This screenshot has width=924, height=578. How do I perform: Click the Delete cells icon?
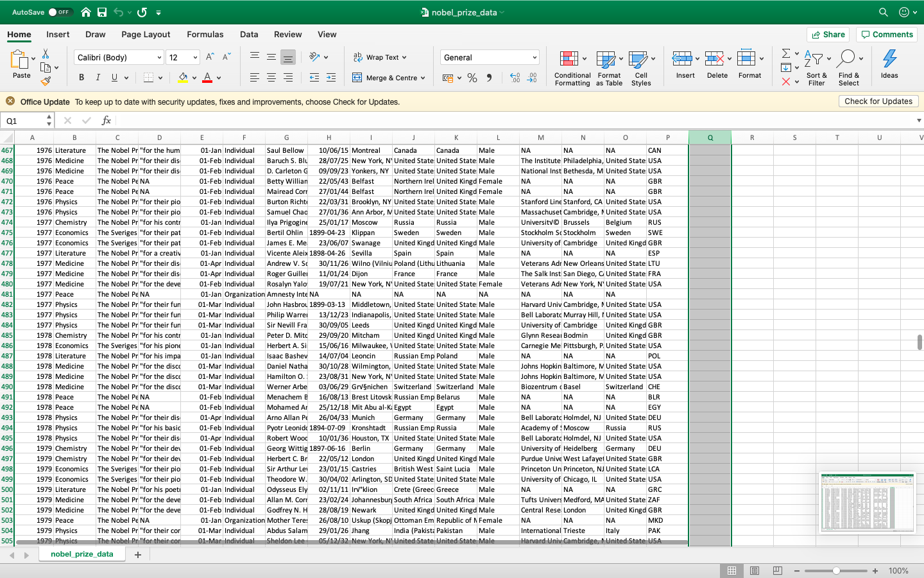tap(714, 64)
